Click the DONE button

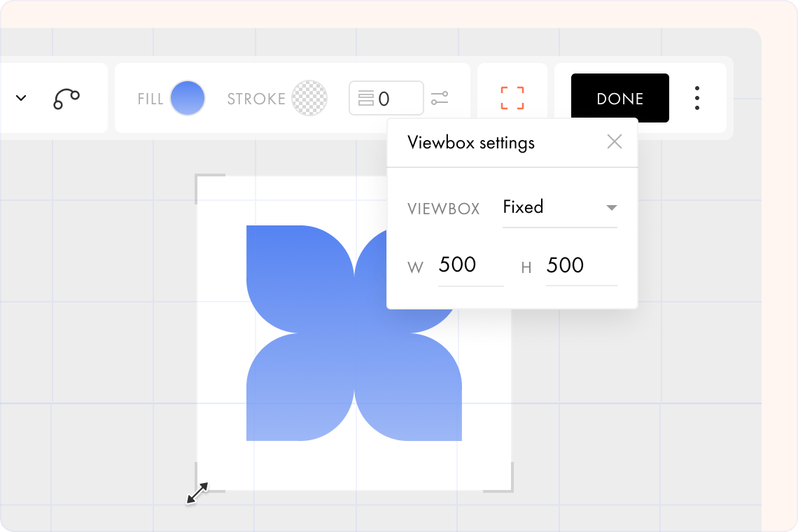pyautogui.click(x=619, y=98)
